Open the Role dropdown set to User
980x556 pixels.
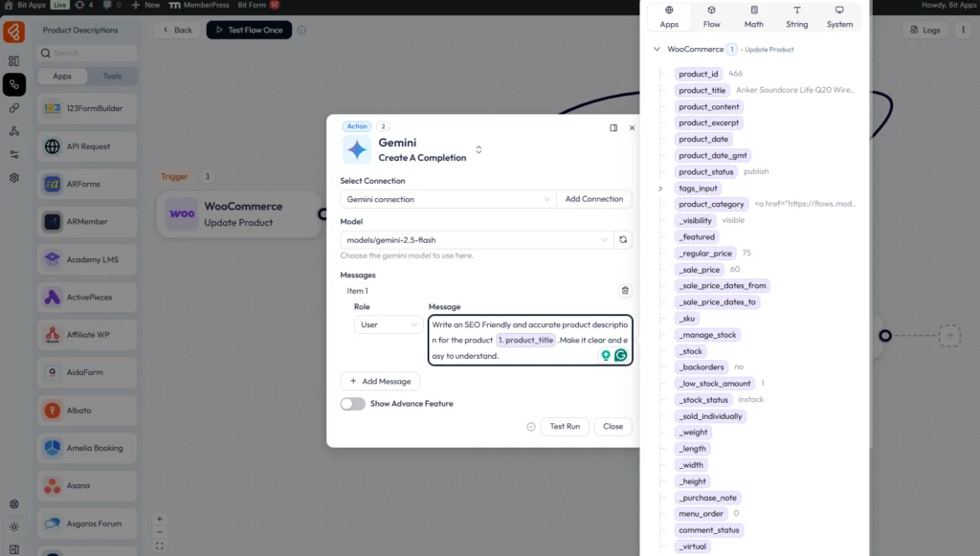coord(388,325)
